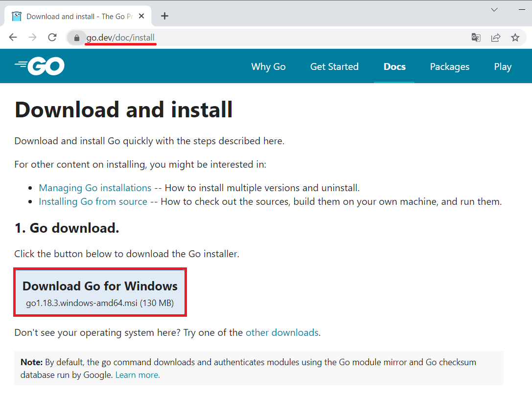This screenshot has width=532, height=394.
Task: Click go1.18.3.windows-amd64.msi file name text
Action: coord(81,303)
